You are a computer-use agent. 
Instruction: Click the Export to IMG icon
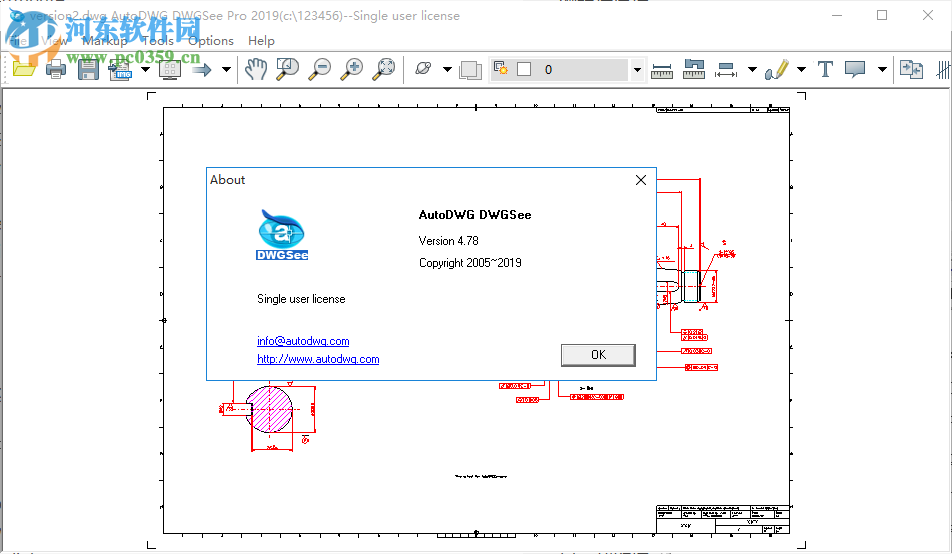[x=120, y=69]
